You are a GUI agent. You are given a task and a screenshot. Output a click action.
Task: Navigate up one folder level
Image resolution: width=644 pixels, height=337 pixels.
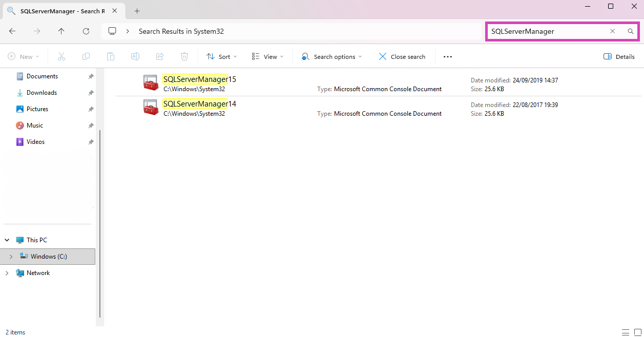tap(61, 31)
